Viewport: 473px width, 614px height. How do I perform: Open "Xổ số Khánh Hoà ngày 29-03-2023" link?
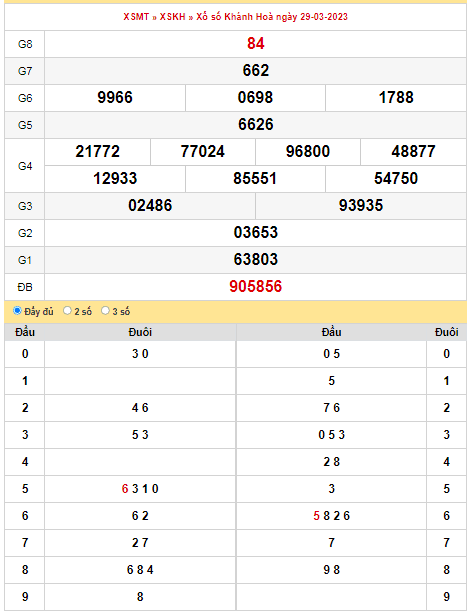[272, 17]
